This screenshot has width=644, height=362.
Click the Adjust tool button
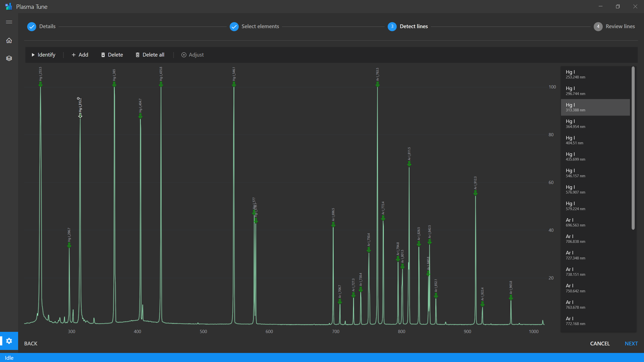(193, 55)
